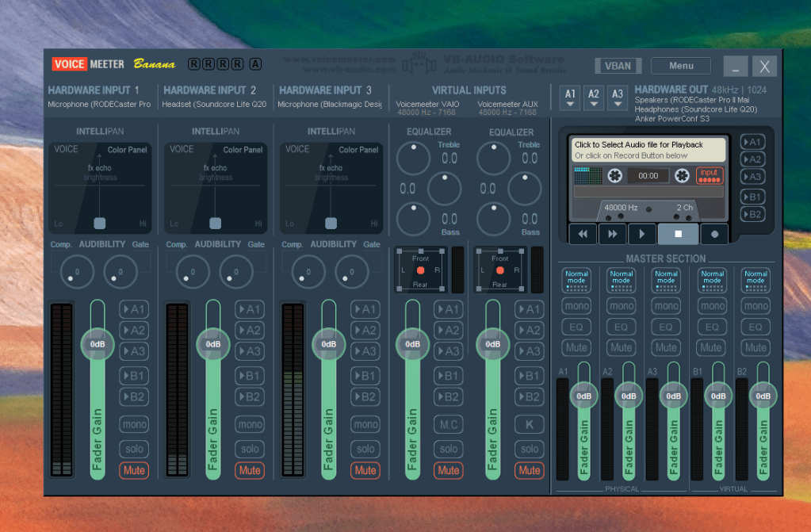Open the Color Panel on Hardware Input 2

pyautogui.click(x=243, y=150)
